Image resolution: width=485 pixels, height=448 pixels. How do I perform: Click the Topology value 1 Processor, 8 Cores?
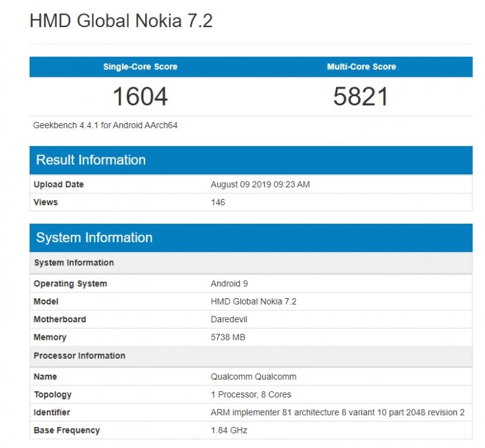point(251,394)
